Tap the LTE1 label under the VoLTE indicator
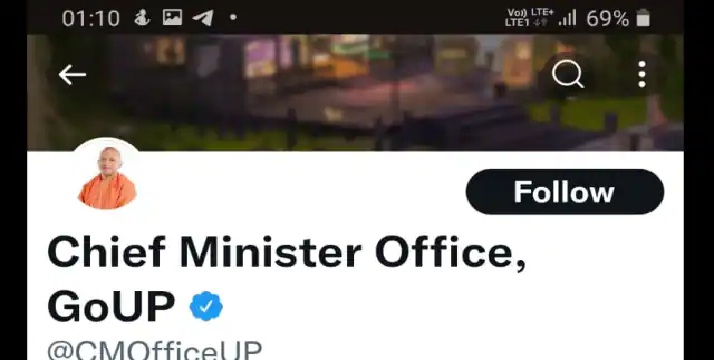 [x=517, y=23]
